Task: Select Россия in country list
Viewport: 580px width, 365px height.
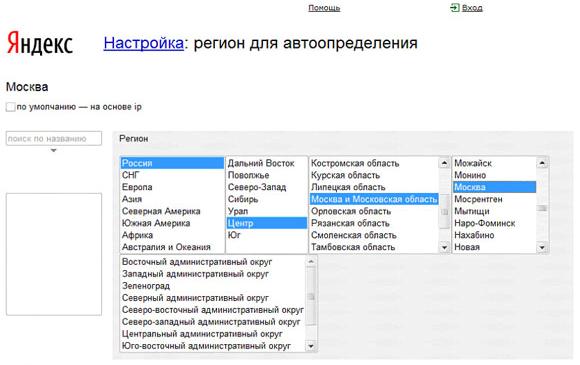Action: click(x=172, y=163)
